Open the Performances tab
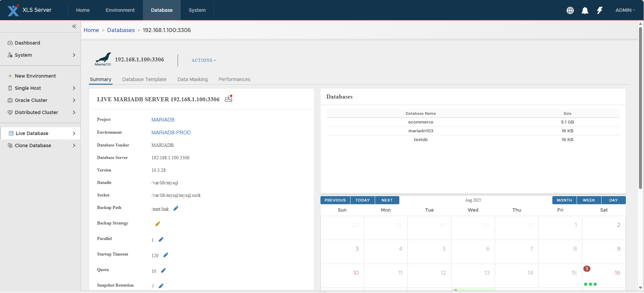Image resolution: width=644 pixels, height=293 pixels. coord(234,79)
